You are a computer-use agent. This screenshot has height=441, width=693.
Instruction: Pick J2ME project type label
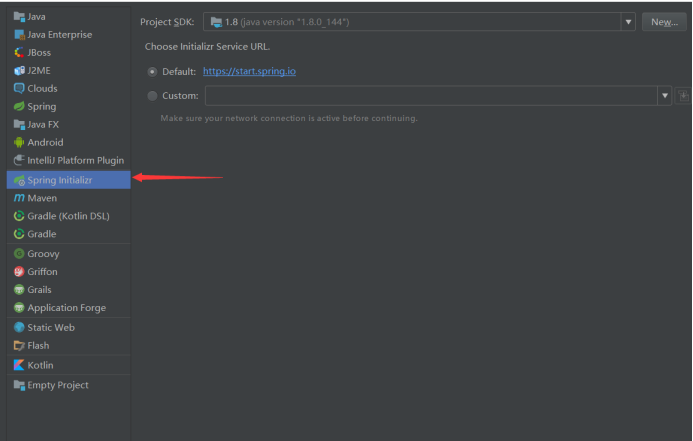[x=39, y=71]
